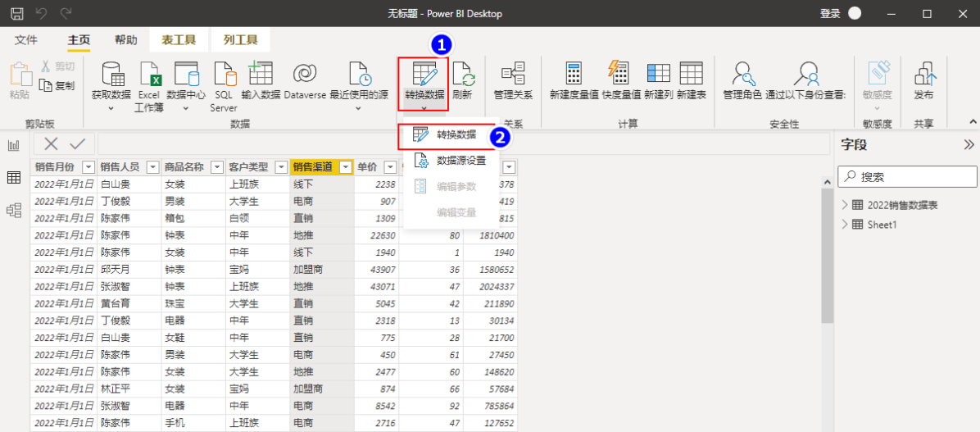
Task: Open the 文件 tab
Action: (26, 40)
